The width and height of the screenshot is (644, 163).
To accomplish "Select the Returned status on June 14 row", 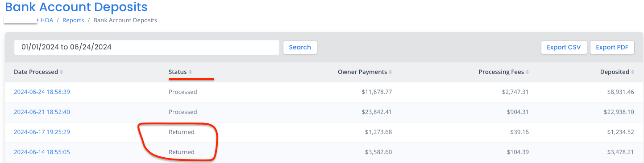I will click(x=181, y=152).
